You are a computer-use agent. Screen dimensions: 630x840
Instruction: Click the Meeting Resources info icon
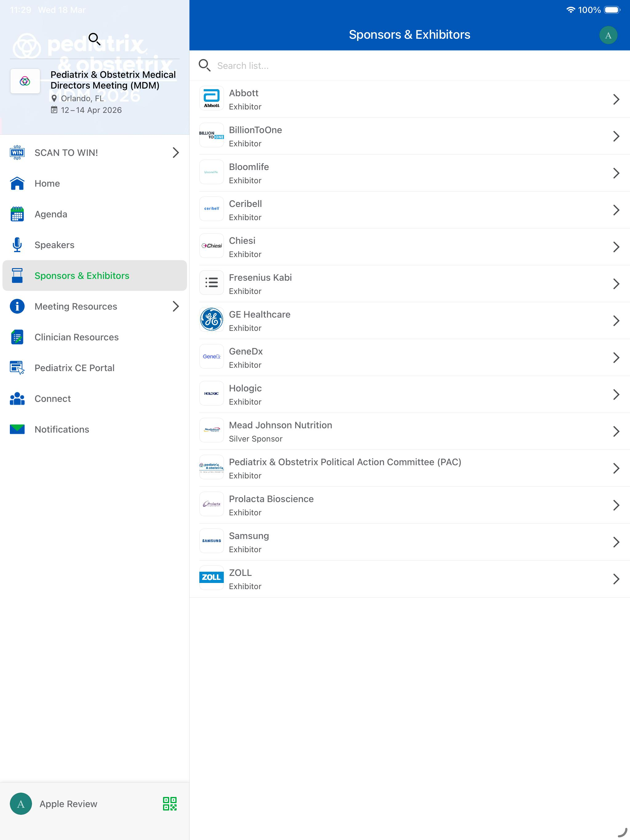coord(17,307)
